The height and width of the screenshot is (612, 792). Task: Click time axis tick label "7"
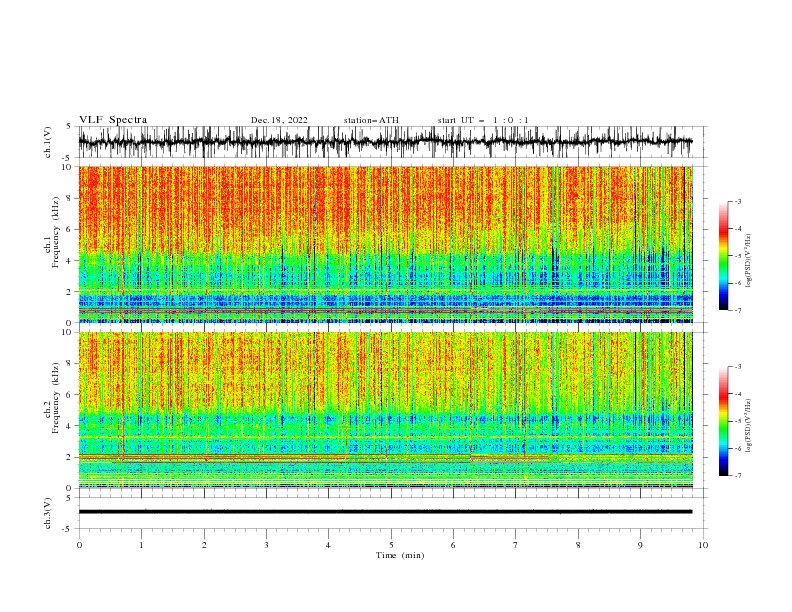point(516,545)
